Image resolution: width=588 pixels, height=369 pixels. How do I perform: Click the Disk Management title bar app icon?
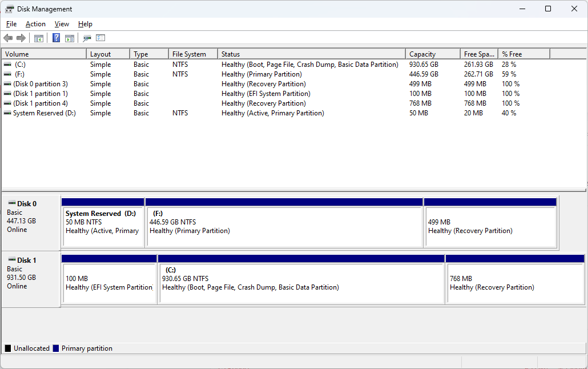[x=9, y=9]
